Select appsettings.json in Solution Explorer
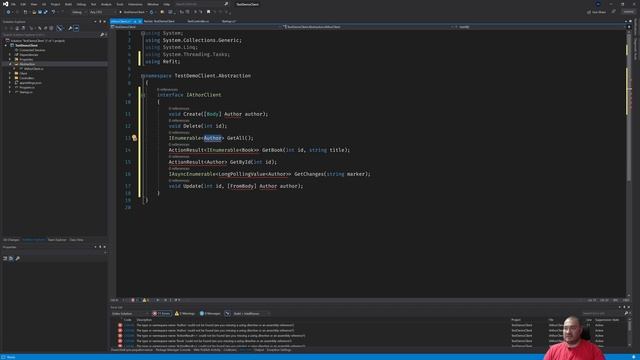640x360 pixels. click(x=30, y=83)
